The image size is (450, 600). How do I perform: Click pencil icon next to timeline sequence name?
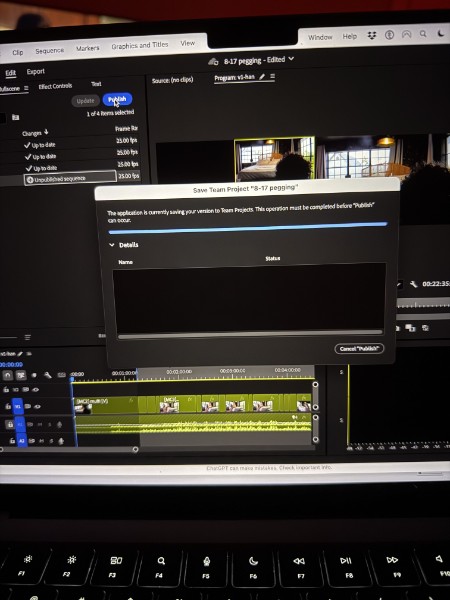click(x=20, y=354)
